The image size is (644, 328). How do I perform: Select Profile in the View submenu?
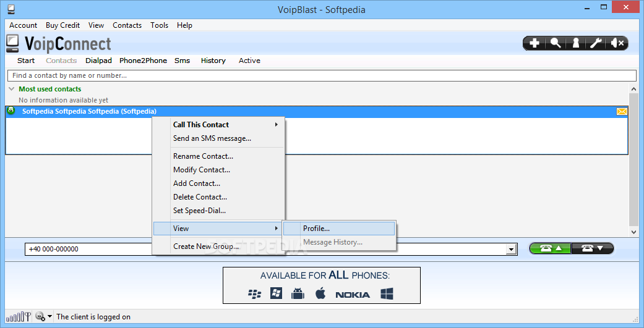(339, 229)
